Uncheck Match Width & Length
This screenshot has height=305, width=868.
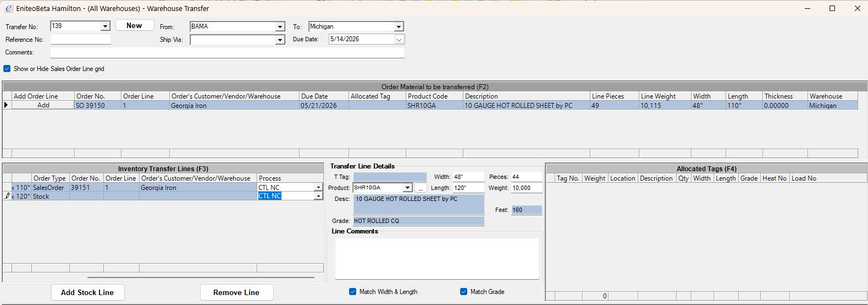tap(352, 292)
